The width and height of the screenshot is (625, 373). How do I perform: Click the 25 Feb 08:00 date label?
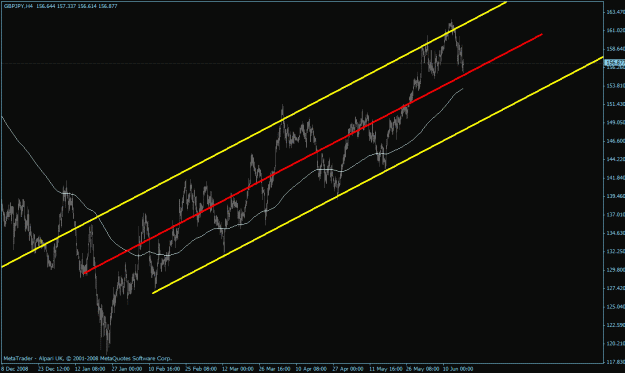click(201, 369)
